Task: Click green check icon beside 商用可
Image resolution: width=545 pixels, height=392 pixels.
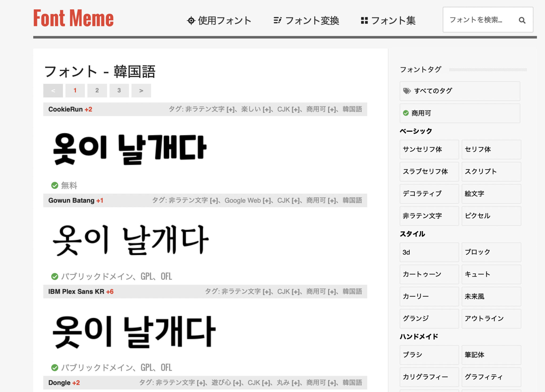Action: [406, 113]
